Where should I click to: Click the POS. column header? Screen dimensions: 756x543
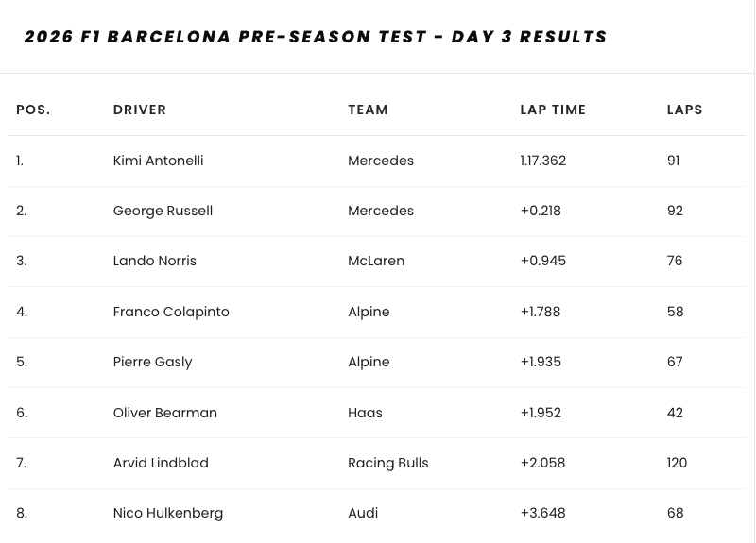click(x=33, y=110)
